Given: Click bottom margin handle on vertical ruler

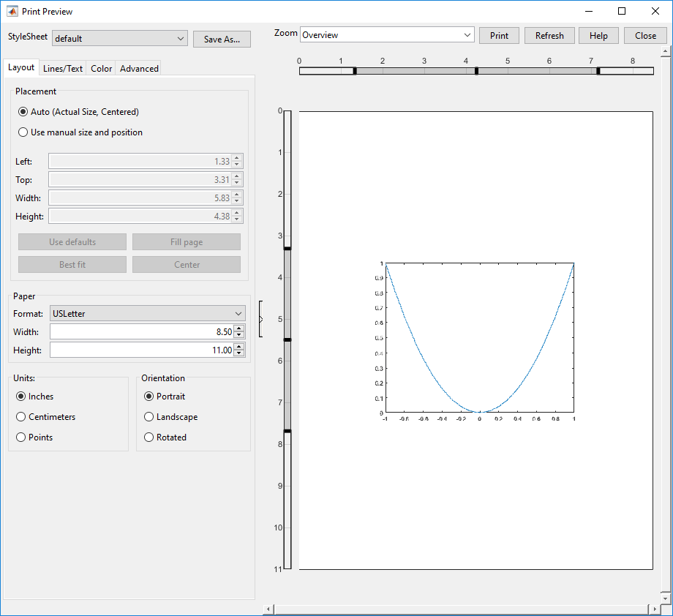Looking at the screenshot, I should coord(287,431).
